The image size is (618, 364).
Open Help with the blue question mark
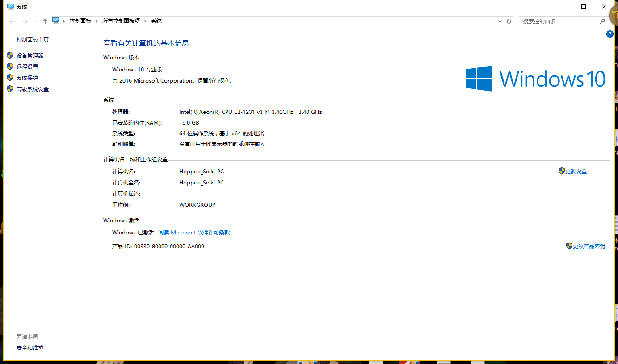610,34
